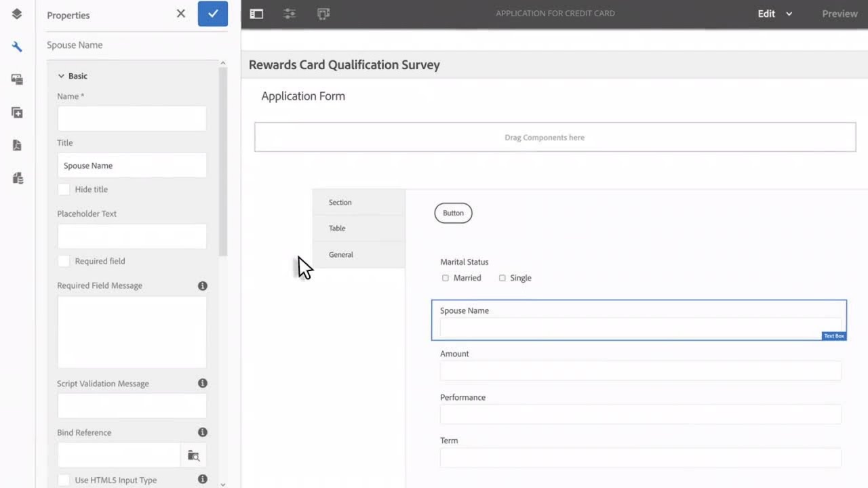Viewport: 868px width, 488px height.
Task: Click the Placeholder Text input field
Action: click(132, 237)
